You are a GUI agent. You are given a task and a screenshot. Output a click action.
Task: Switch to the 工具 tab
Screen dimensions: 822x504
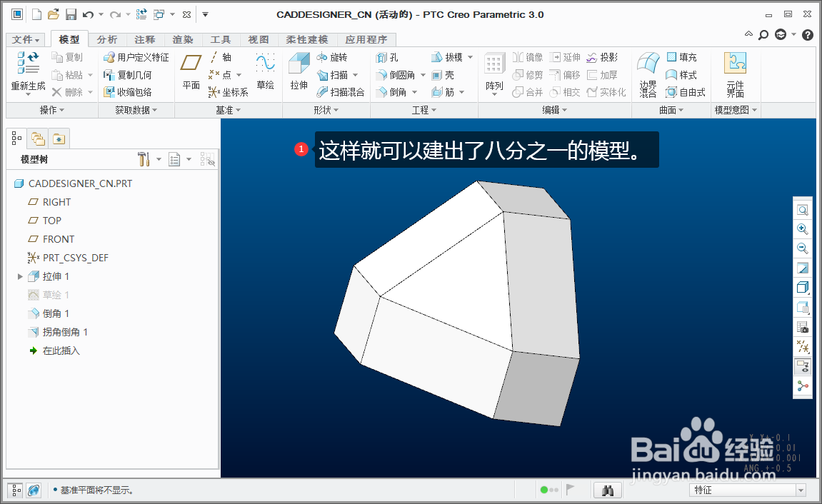[221, 39]
